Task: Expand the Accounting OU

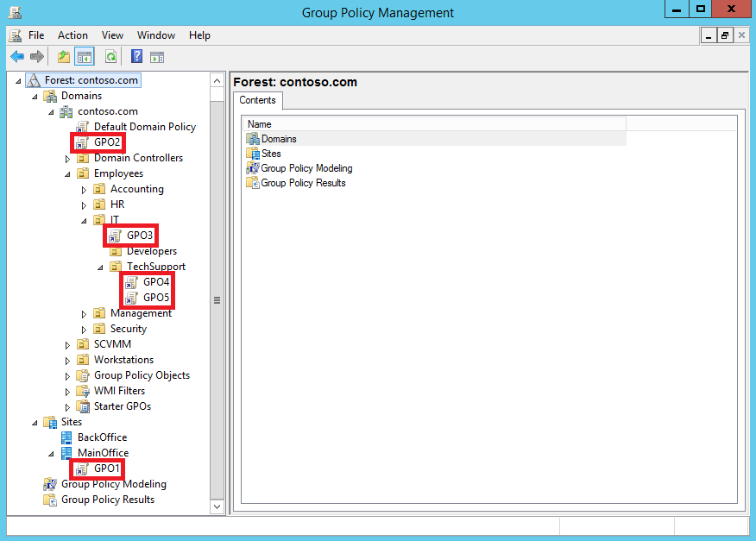Action: 84,190
